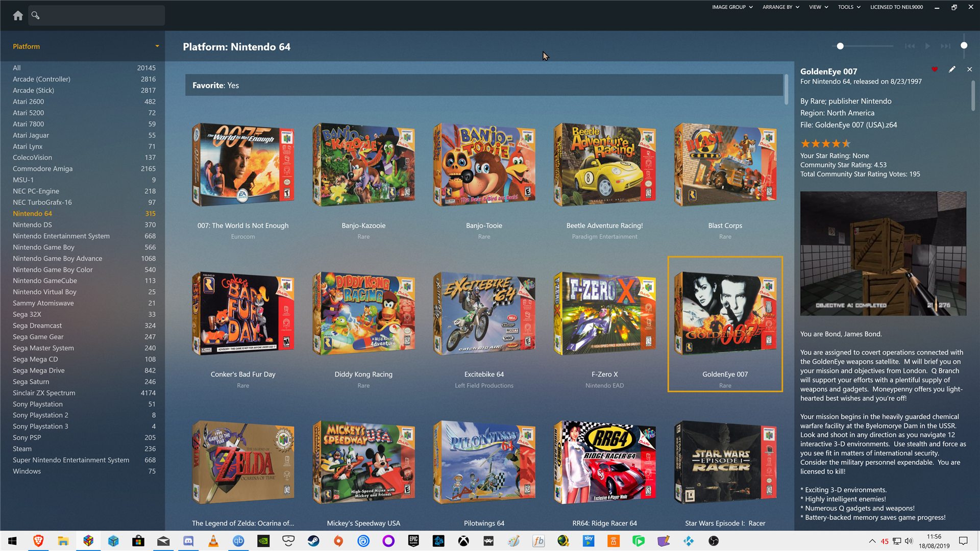Adjust the image size slider
980x551 pixels.
pyautogui.click(x=840, y=46)
